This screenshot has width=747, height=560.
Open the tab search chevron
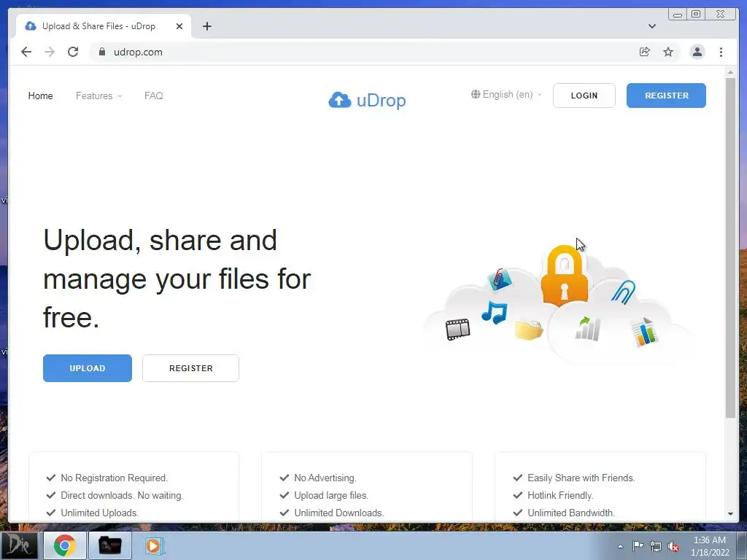(652, 26)
